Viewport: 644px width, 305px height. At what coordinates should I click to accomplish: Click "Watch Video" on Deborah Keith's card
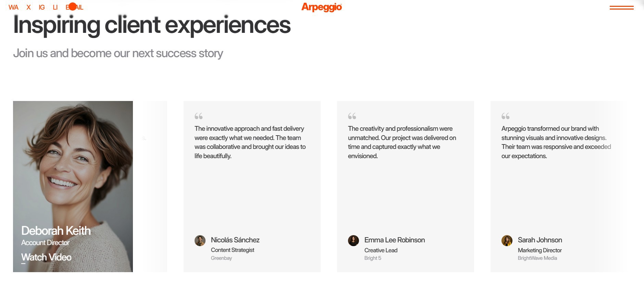pos(46,257)
